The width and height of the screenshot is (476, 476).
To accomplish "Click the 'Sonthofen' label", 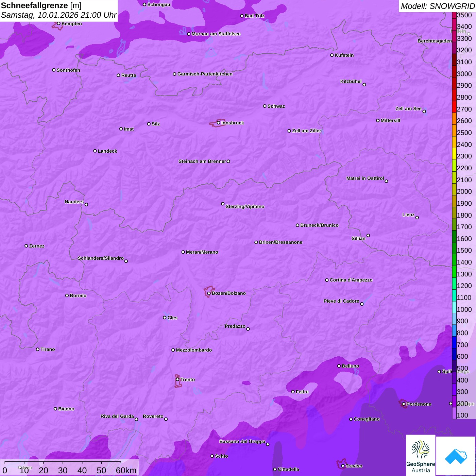I will coord(68,70).
